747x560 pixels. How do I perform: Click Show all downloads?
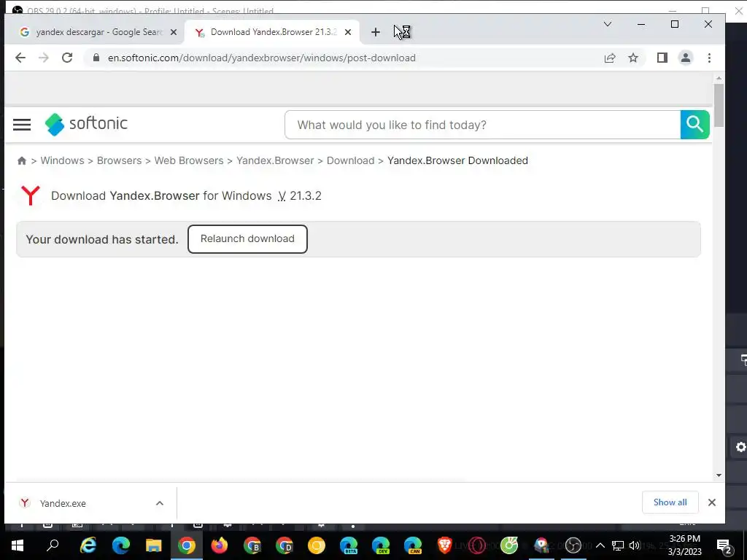[x=670, y=502]
